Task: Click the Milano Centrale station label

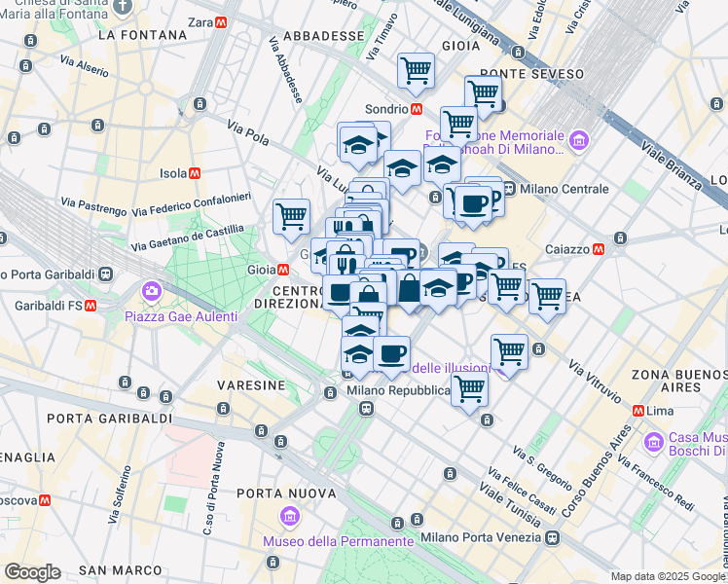Action: [x=564, y=189]
